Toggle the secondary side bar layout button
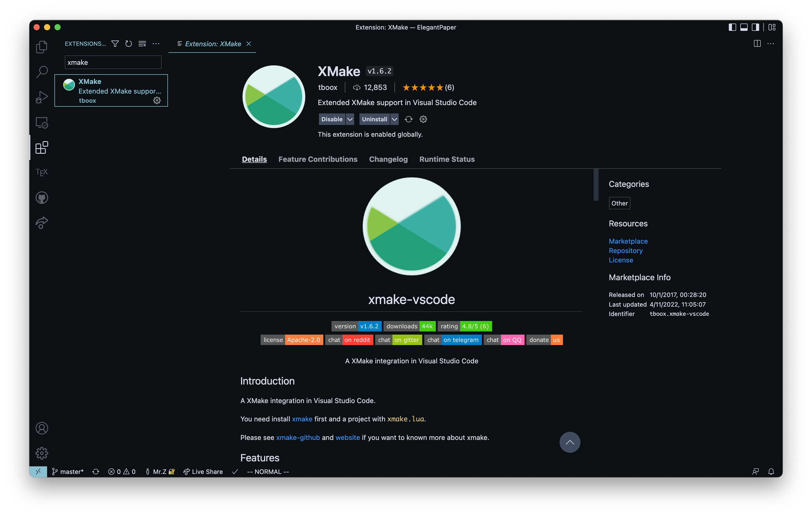This screenshot has width=812, height=516. coord(755,27)
